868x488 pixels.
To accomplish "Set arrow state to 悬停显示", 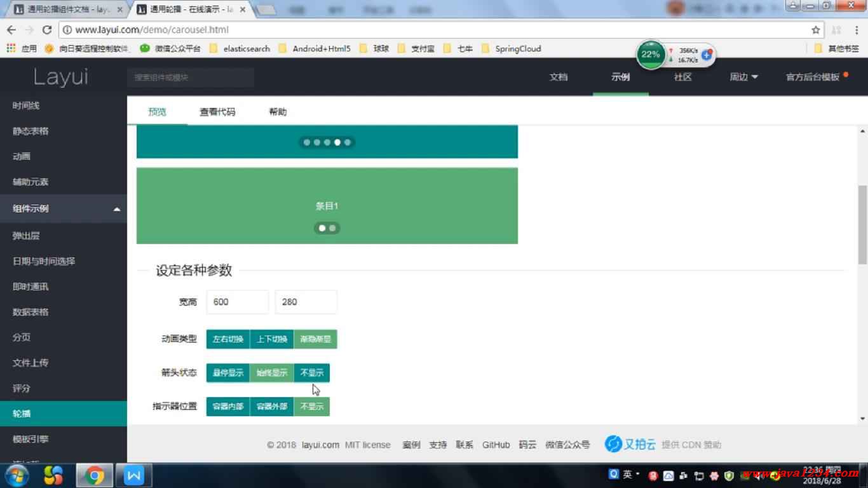I will point(228,373).
